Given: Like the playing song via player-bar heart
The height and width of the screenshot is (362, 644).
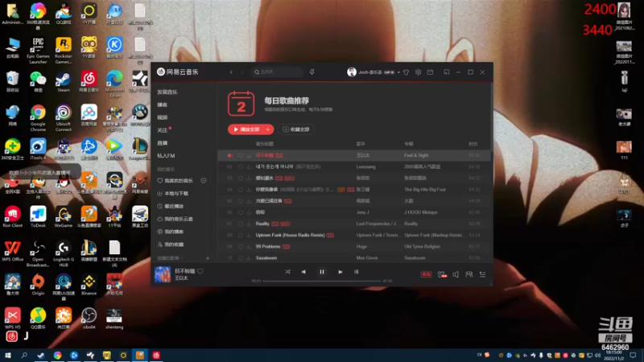Looking at the screenshot, I should (x=200, y=271).
